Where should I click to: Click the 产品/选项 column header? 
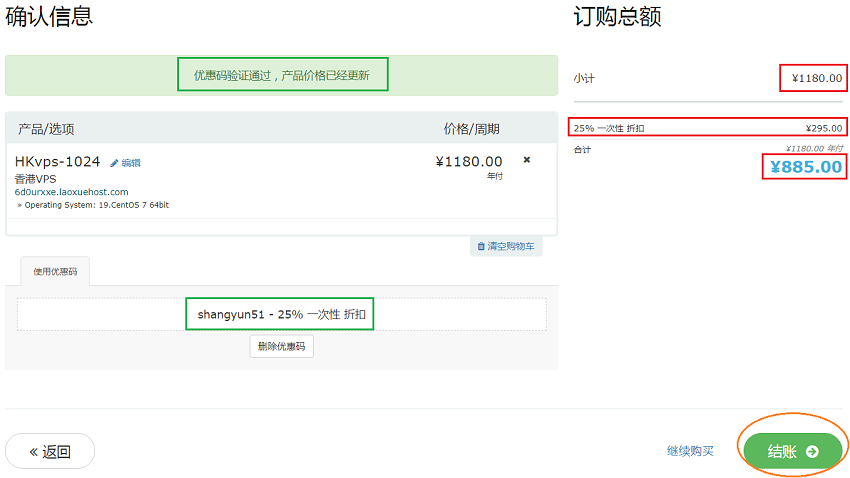(x=46, y=129)
